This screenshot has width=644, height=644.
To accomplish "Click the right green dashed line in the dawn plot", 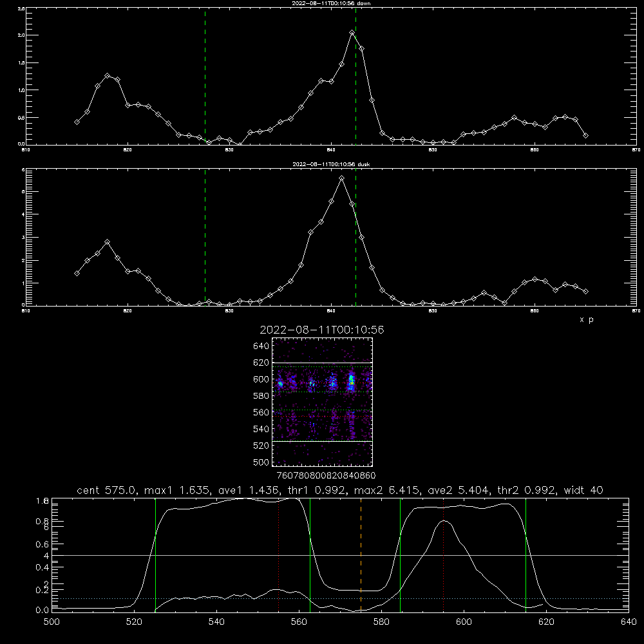I will tap(355, 76).
